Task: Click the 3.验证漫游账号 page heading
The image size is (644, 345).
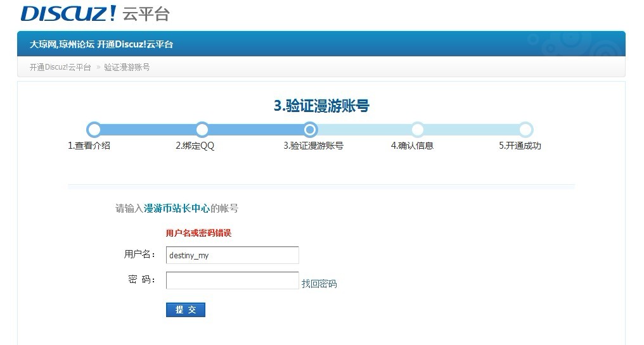Action: [321, 106]
